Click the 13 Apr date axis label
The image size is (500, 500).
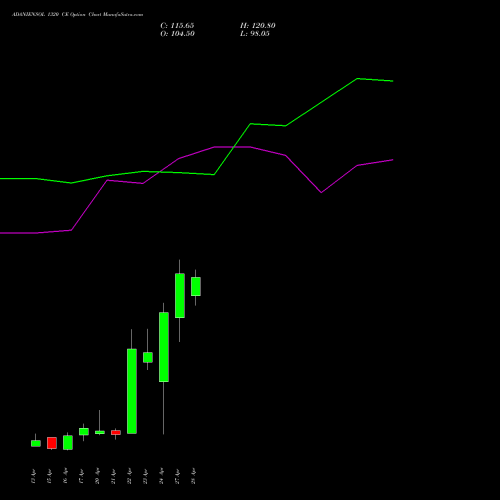click(33, 476)
